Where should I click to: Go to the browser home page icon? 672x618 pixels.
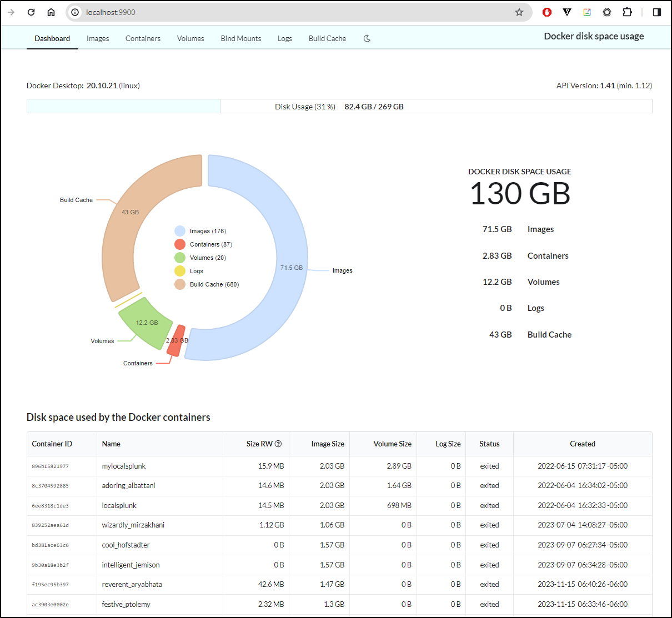click(x=51, y=12)
